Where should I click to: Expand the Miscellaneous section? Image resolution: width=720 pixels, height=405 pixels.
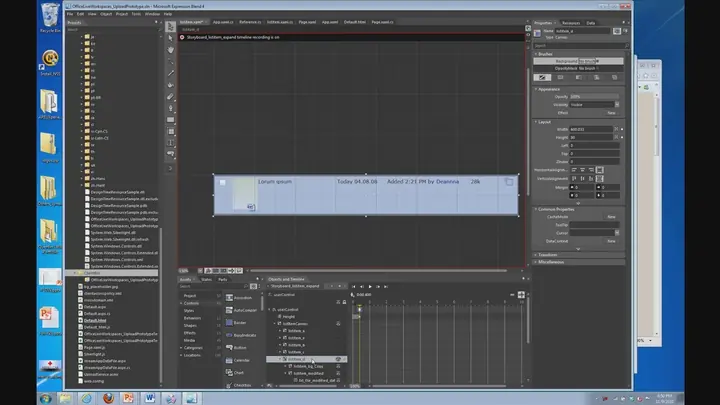[536, 262]
